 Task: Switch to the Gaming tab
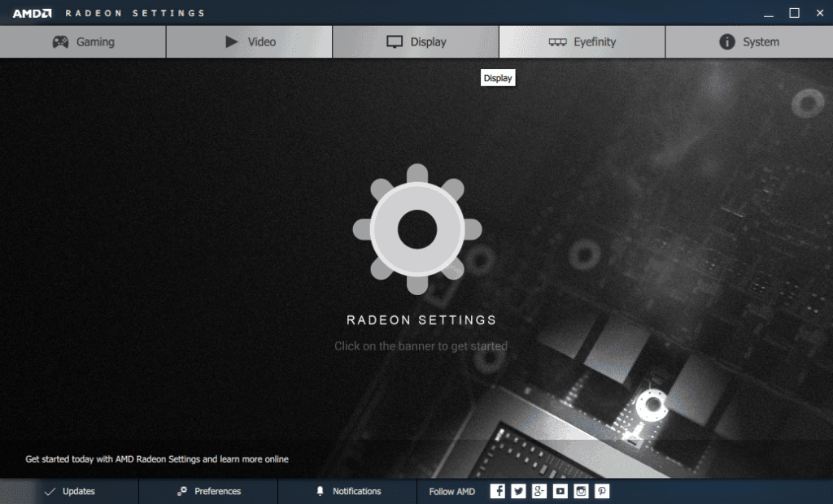(x=83, y=42)
